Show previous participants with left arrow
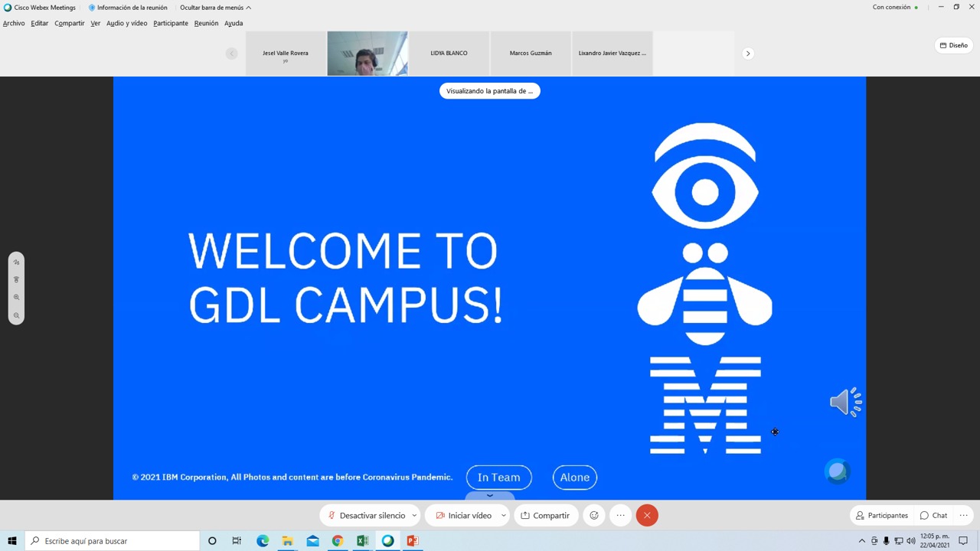980x551 pixels. (x=231, y=53)
